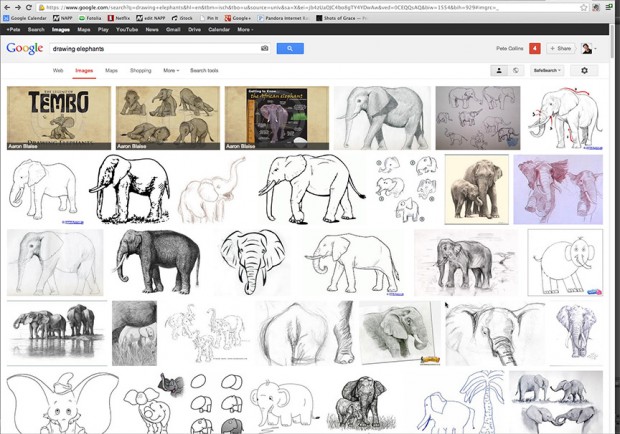Open the edit NAPP bookmark
The height and width of the screenshot is (434, 620).
[x=151, y=18]
